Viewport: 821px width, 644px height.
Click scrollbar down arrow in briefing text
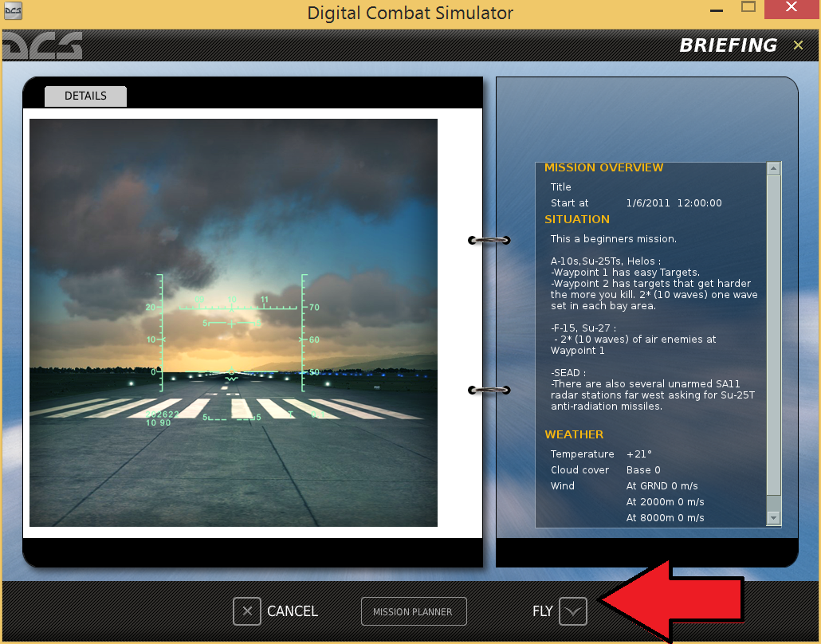tap(774, 518)
